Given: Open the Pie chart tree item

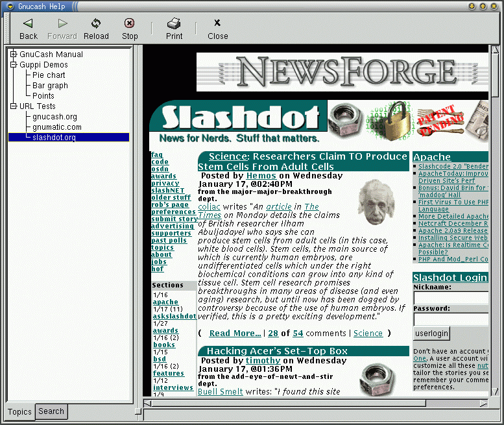Looking at the screenshot, I should (x=49, y=75).
